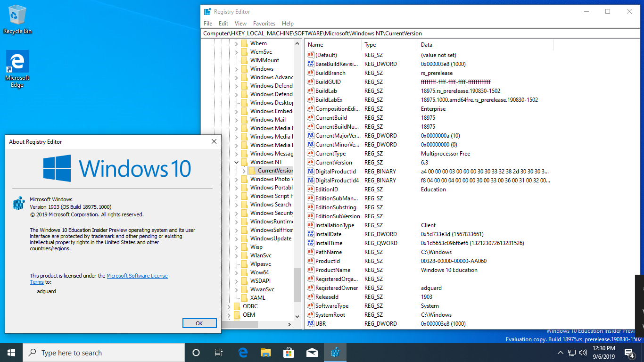Select the WlanSvc tree item
The width and height of the screenshot is (644, 362).
pyautogui.click(x=261, y=255)
